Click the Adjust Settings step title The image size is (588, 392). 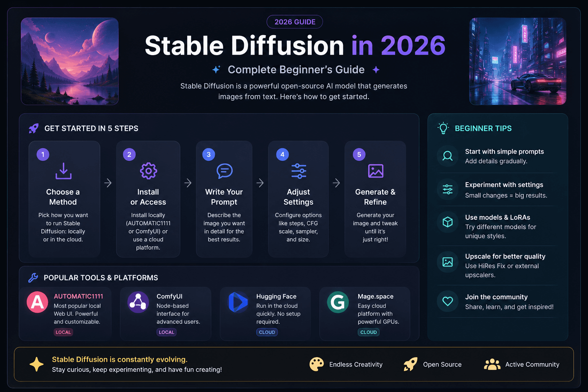pos(299,197)
